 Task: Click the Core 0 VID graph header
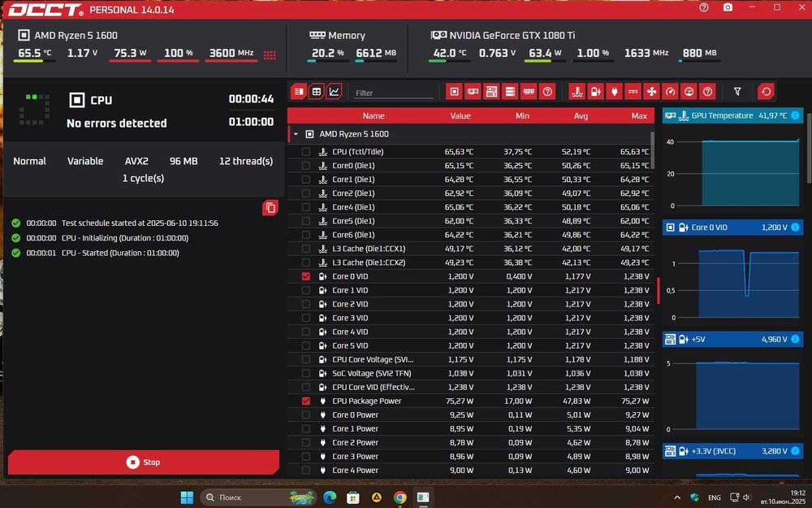pos(732,227)
